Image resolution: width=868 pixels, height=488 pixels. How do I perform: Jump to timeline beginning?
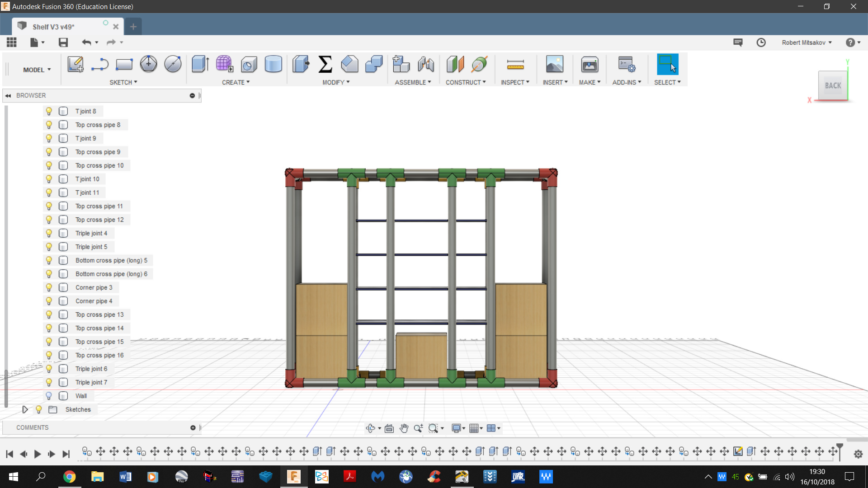[9, 454]
